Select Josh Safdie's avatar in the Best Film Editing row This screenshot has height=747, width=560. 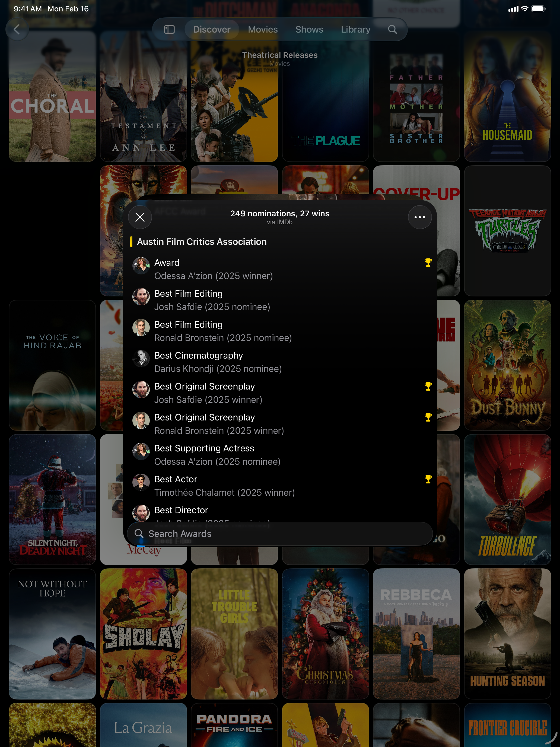click(141, 297)
